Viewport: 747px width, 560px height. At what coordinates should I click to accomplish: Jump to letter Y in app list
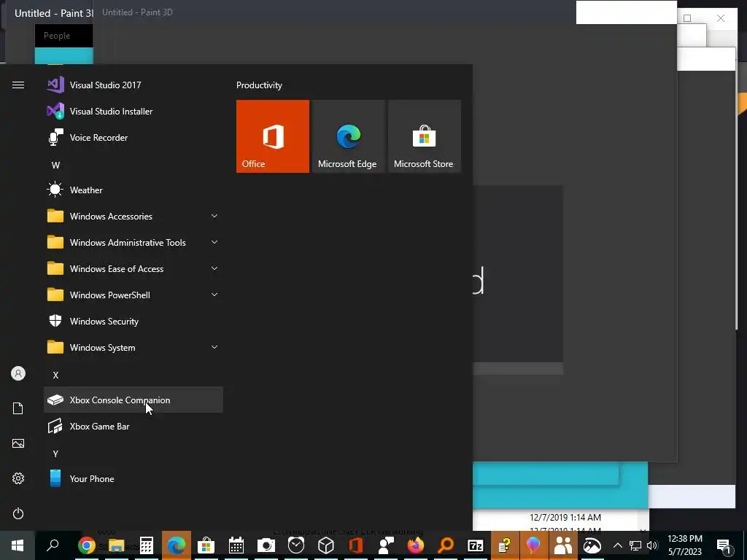pos(55,454)
